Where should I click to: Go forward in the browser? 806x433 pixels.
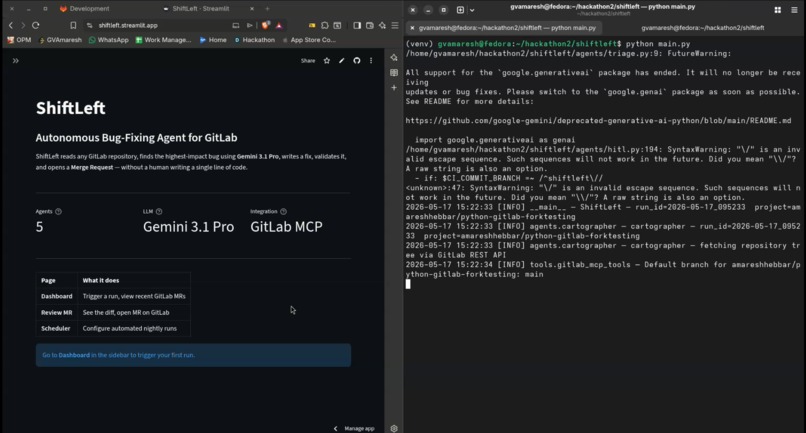click(23, 25)
